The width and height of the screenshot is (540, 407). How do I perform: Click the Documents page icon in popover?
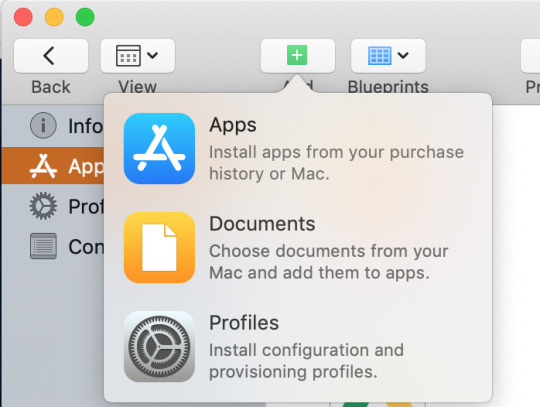159,248
